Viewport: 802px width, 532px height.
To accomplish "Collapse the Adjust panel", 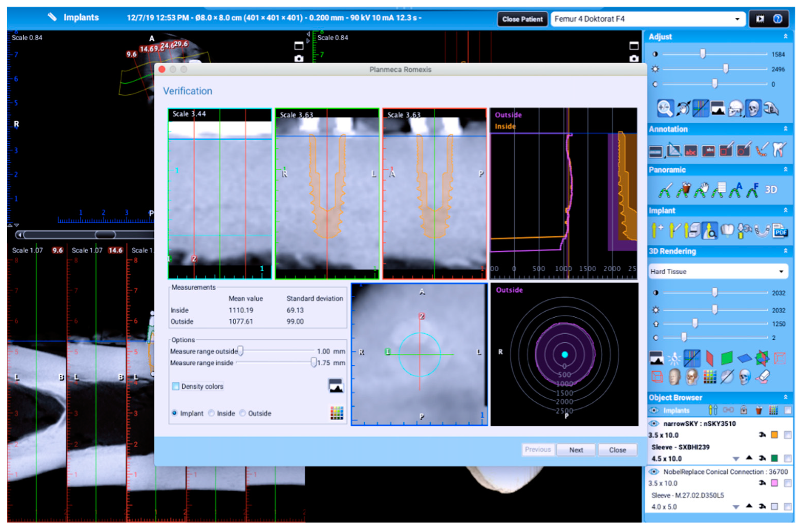I will pos(786,36).
